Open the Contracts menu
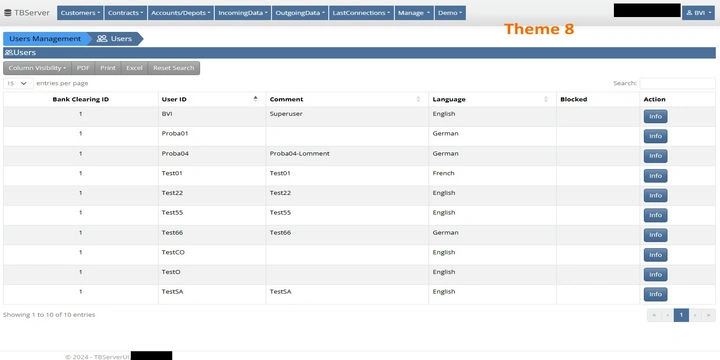 point(125,13)
